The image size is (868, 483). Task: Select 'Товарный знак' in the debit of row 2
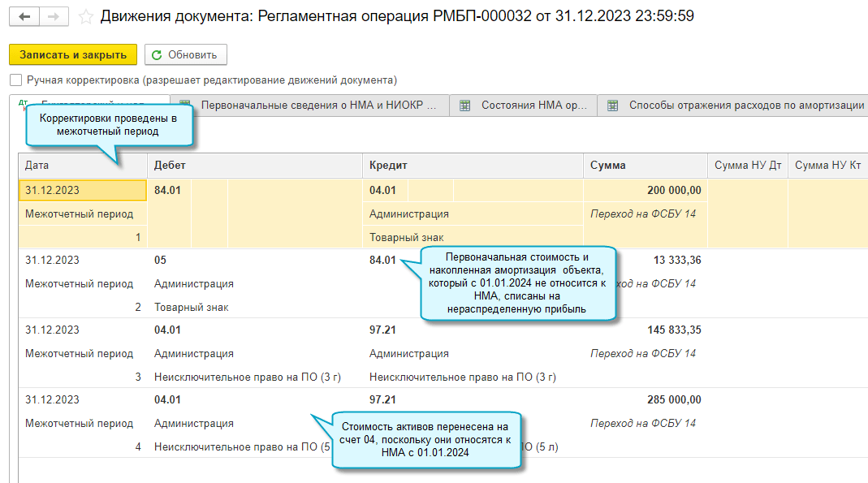(x=191, y=307)
